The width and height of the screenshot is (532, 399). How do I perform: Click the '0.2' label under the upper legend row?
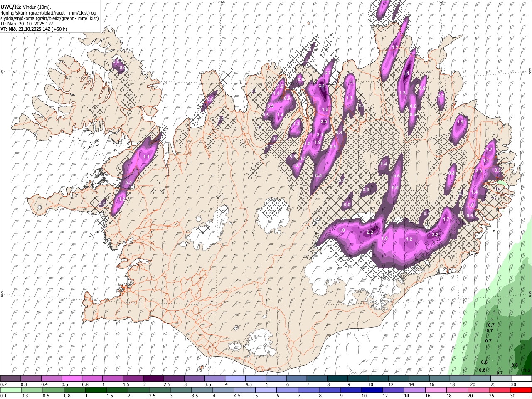[3, 384]
